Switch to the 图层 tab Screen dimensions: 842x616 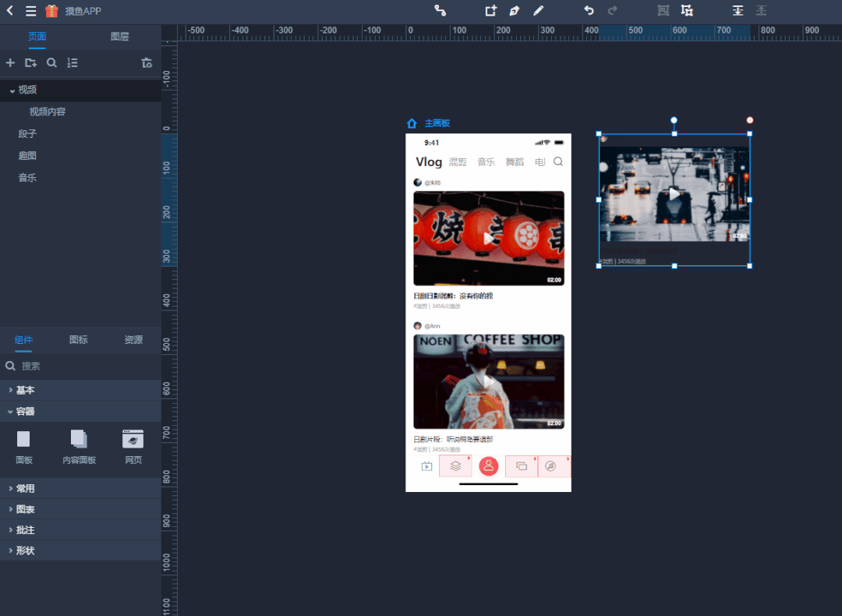[120, 37]
